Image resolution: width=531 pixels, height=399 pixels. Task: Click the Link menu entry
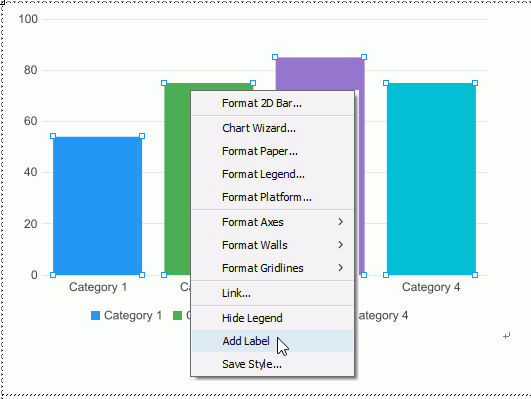(x=273, y=293)
